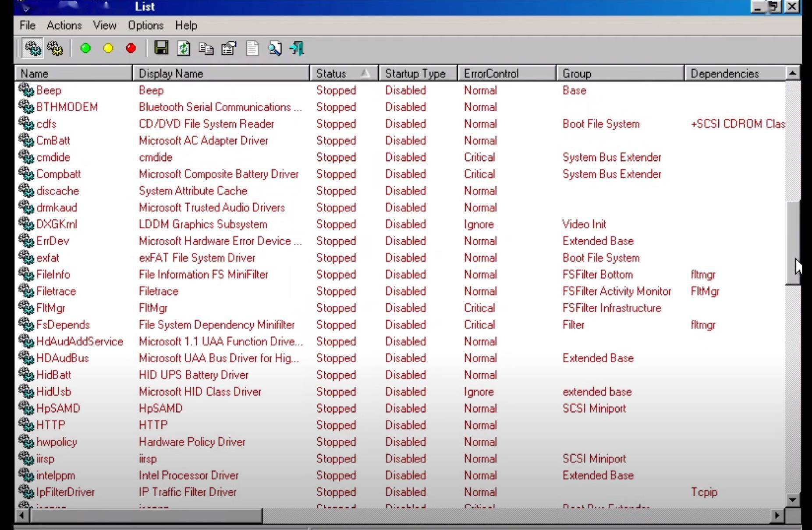Click the yellow Pause service circle icon
This screenshot has height=530, width=812.
108,49
